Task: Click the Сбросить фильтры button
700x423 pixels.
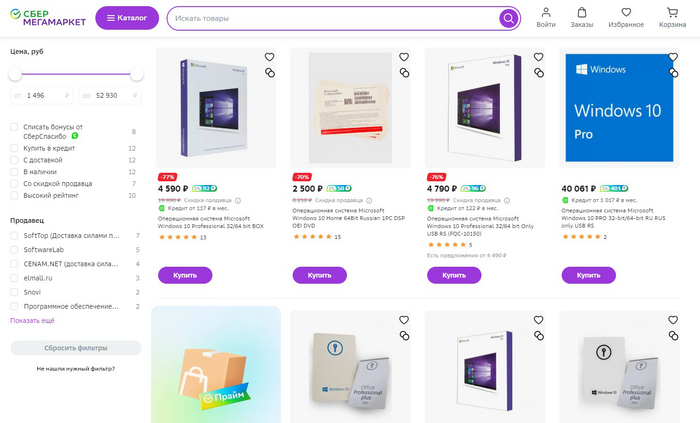Action: (76, 348)
